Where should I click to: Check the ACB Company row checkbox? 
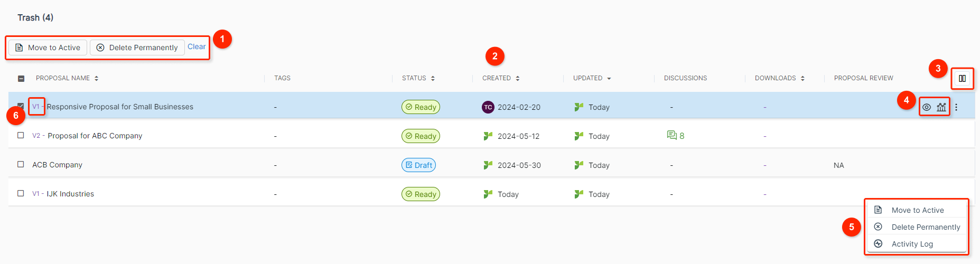point(21,164)
